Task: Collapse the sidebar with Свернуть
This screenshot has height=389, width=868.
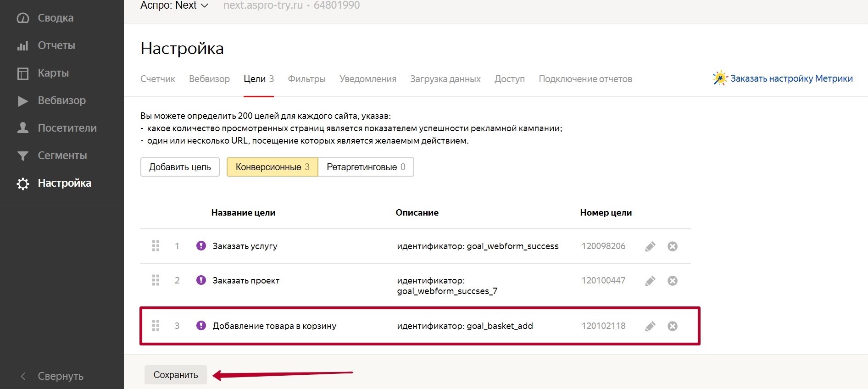Action: [61, 376]
